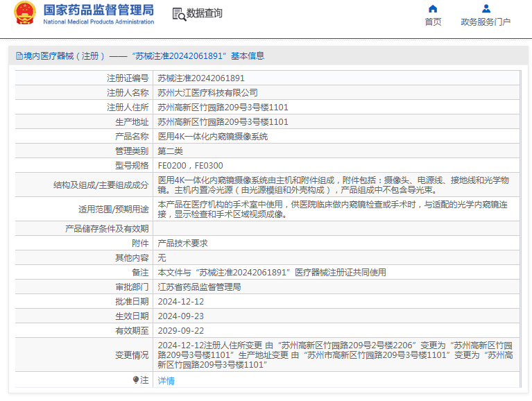Click the 产品名称 label
Viewport: 532px width, 401px height.
click(132, 137)
